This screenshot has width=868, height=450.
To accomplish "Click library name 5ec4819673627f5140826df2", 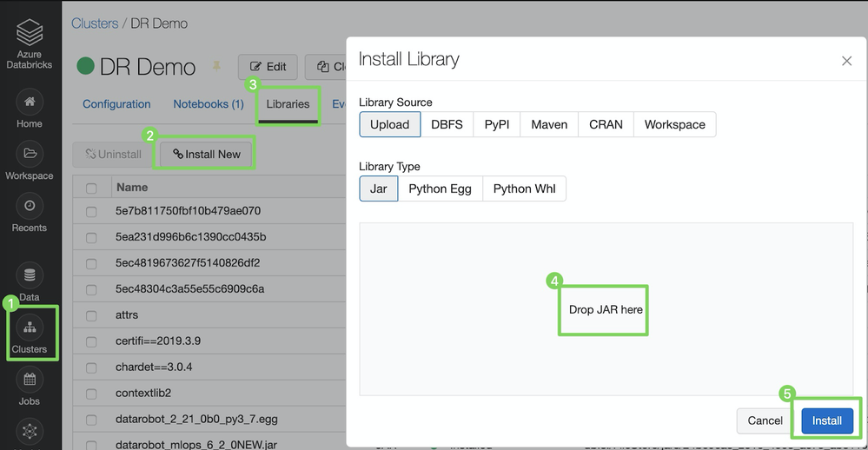I will 188,263.
